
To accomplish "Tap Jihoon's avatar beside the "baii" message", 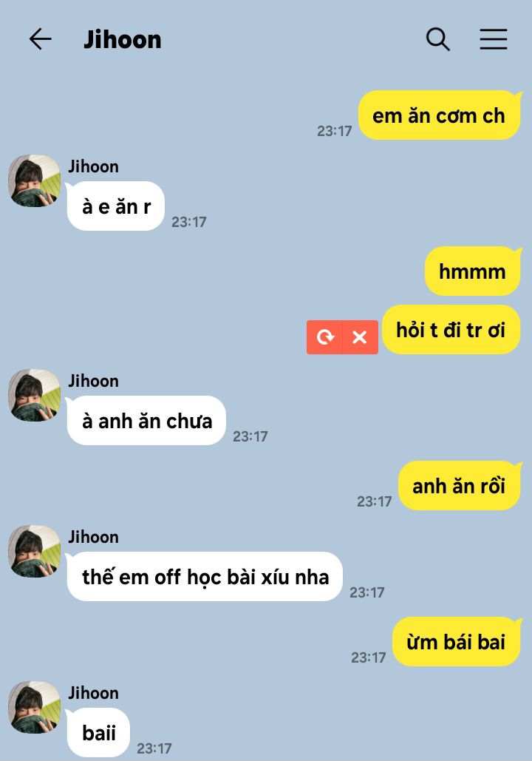I will tap(35, 707).
